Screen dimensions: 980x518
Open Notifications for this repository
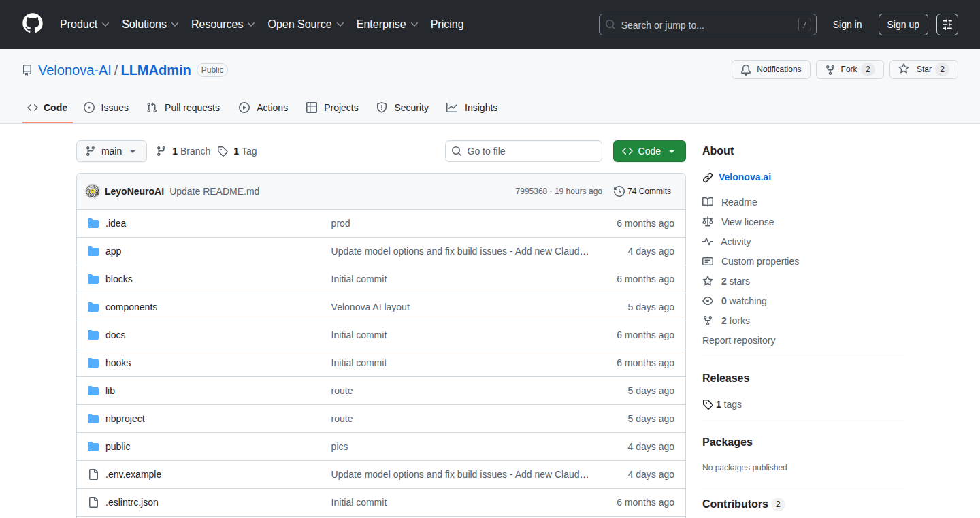click(x=771, y=69)
